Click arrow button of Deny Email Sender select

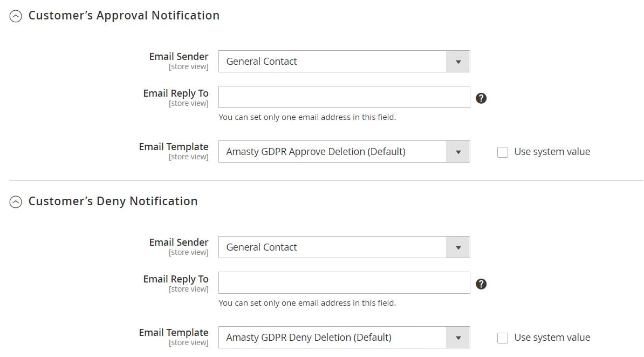point(458,247)
